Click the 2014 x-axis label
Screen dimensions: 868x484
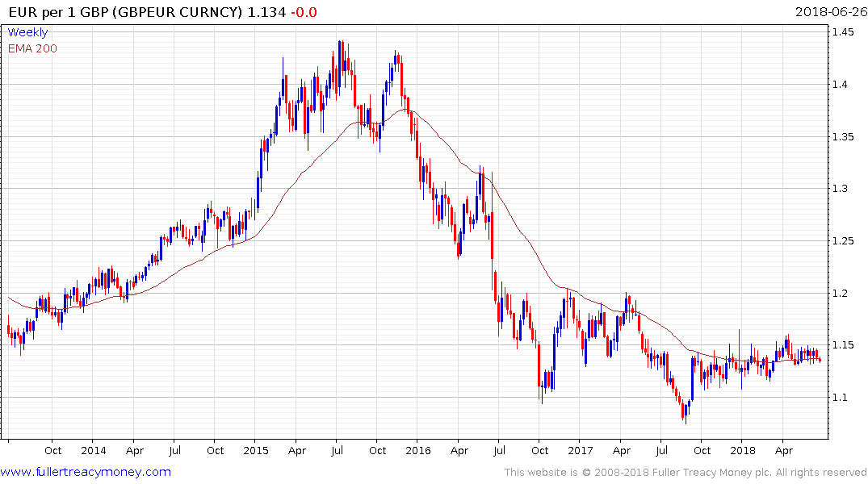point(94,450)
